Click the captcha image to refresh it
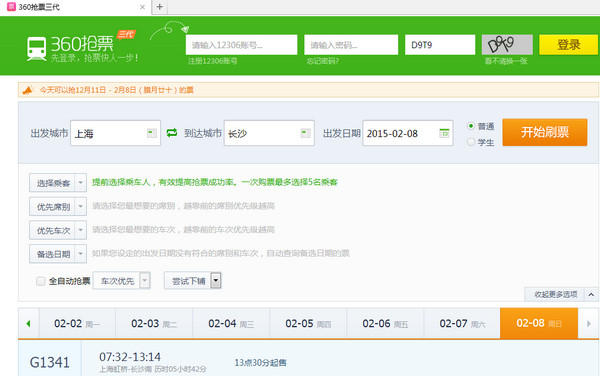Viewport: 600px width, 376px height. point(507,45)
